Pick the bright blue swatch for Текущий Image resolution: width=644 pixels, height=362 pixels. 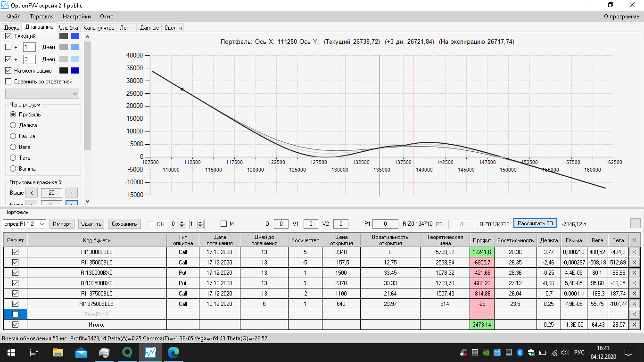(x=74, y=36)
